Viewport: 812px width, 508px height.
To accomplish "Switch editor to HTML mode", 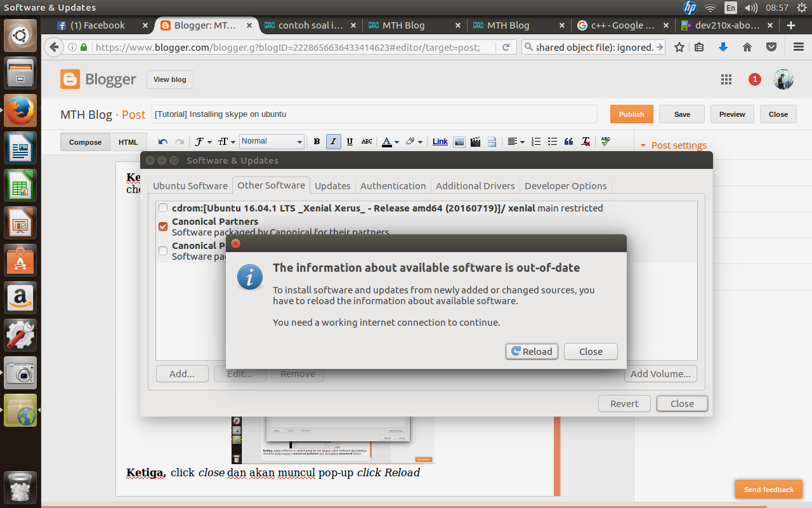I will [x=128, y=142].
